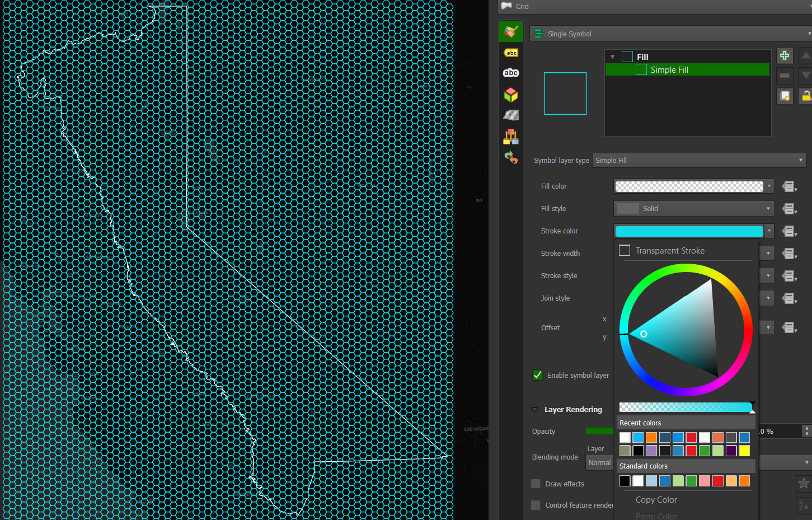Collapse the Layer Rendering section
The image size is (812, 520).
[x=534, y=409]
